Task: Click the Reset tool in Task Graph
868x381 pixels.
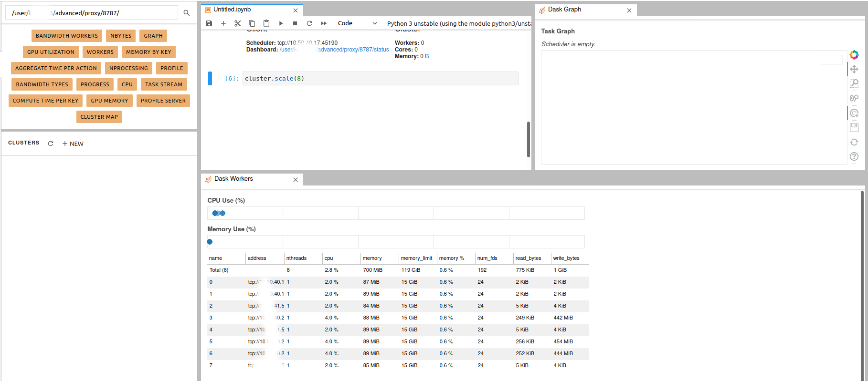Action: [x=854, y=142]
